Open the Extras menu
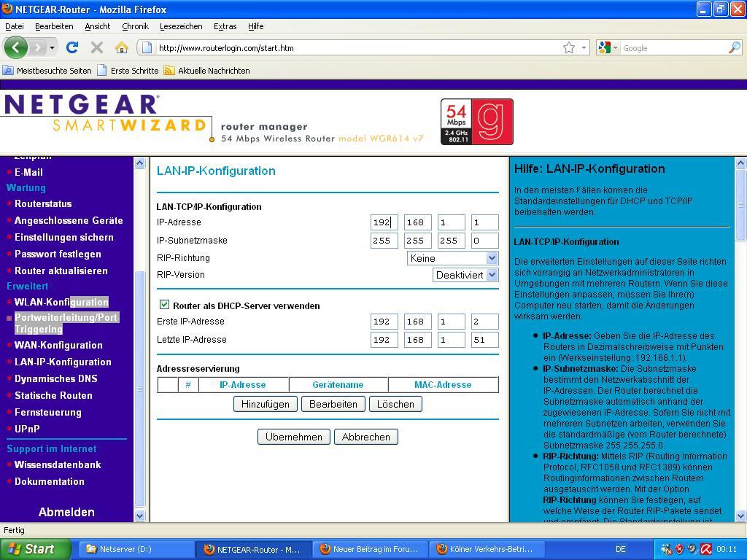Viewport: 747px width, 560px height. 225,26
